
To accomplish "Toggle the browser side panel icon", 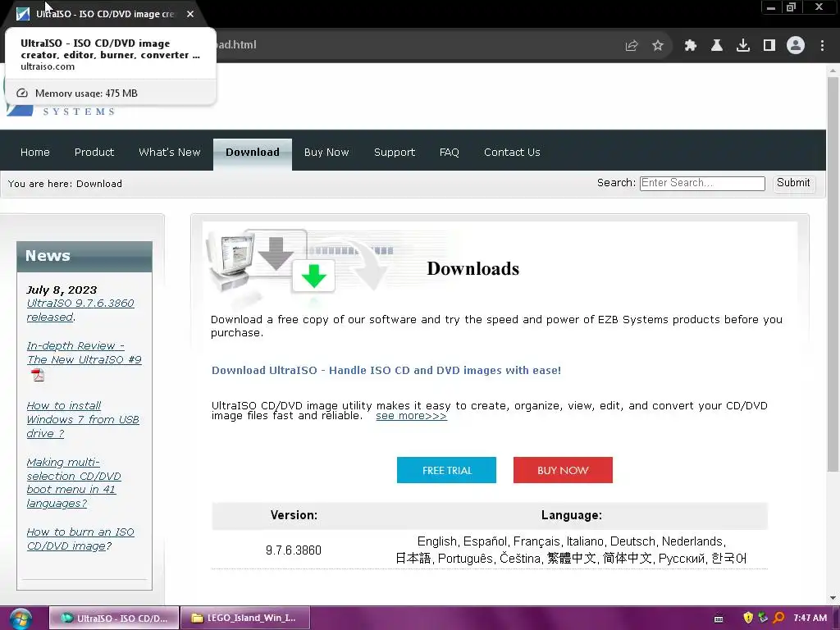I will coord(769,46).
